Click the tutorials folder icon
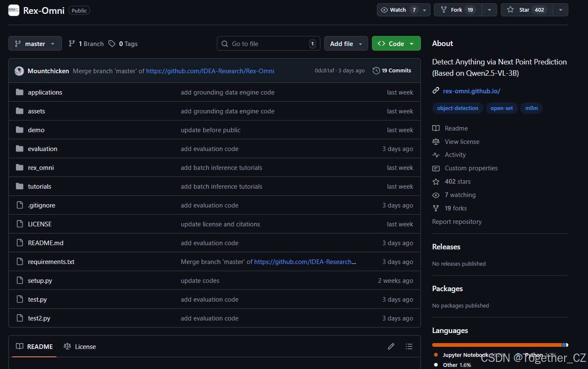Viewport: 588px width, 369px height. [20, 186]
